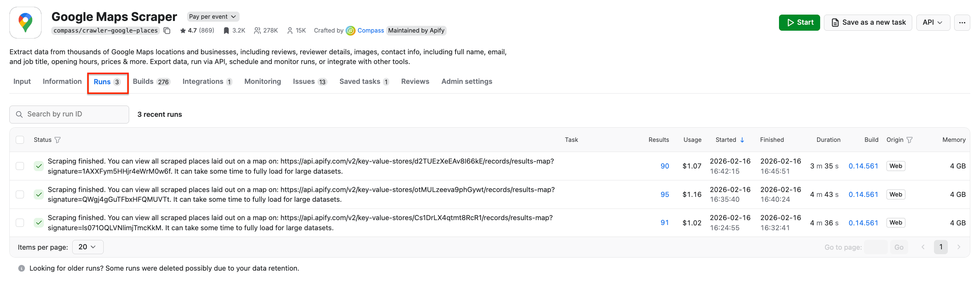Click the star rating 4.7 icon

183,30
